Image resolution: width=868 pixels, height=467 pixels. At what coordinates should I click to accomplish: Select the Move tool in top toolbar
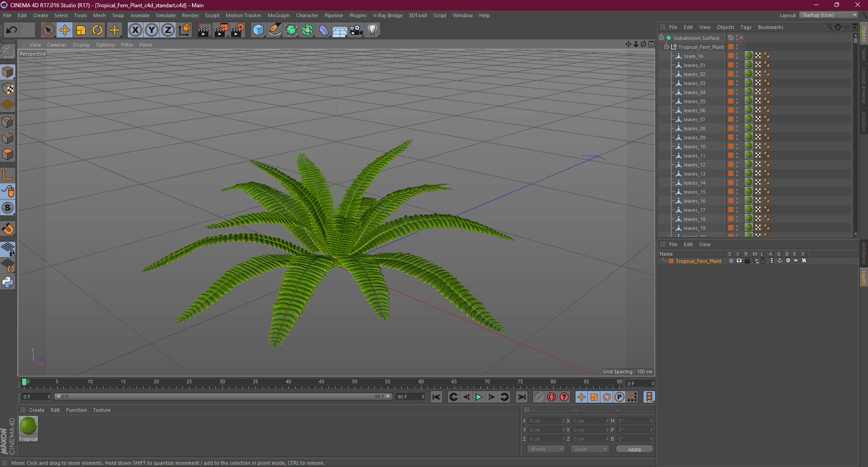pos(65,30)
